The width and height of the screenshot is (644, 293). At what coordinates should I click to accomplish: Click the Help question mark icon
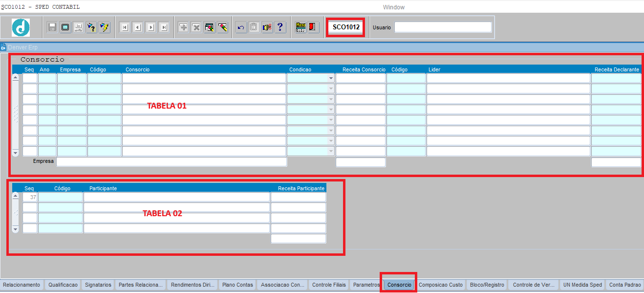coord(280,27)
